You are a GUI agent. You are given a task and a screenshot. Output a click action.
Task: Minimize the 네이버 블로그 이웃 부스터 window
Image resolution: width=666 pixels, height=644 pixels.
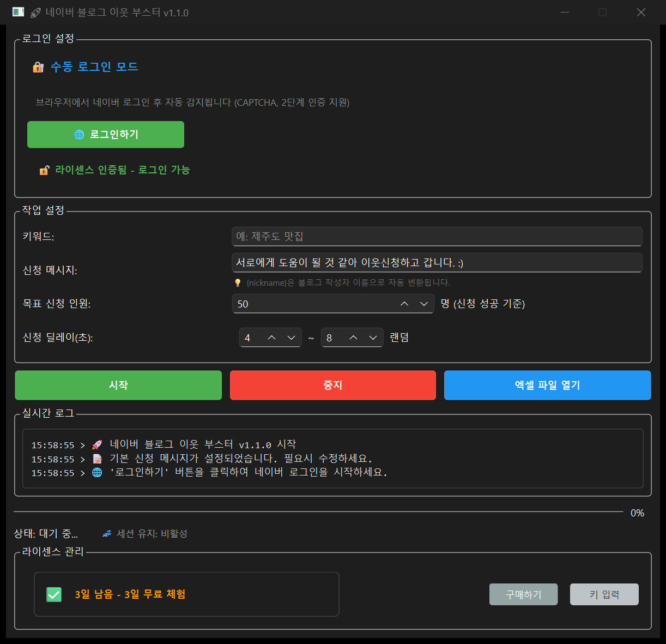(565, 12)
